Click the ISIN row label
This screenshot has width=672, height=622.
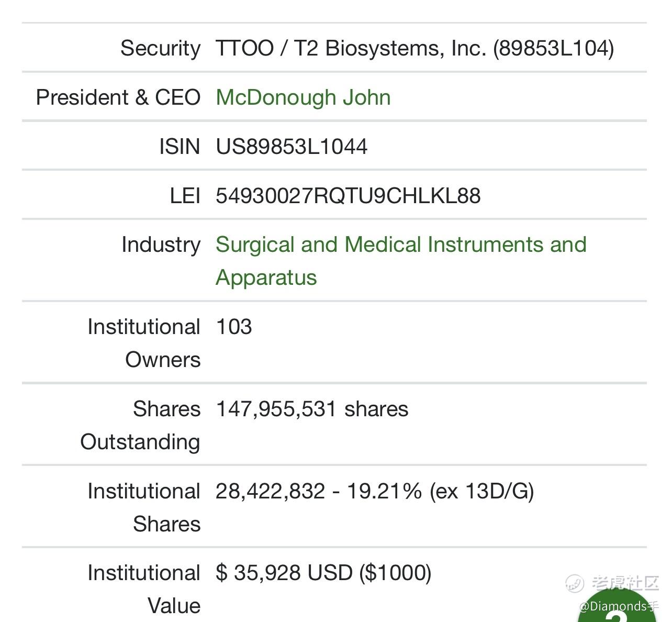[180, 147]
